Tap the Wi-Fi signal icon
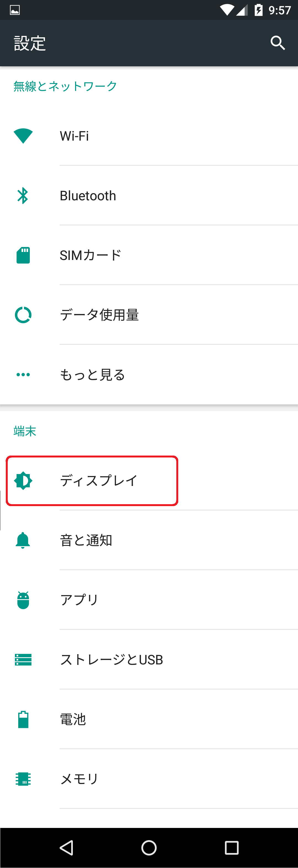The image size is (298, 868). click(x=23, y=136)
